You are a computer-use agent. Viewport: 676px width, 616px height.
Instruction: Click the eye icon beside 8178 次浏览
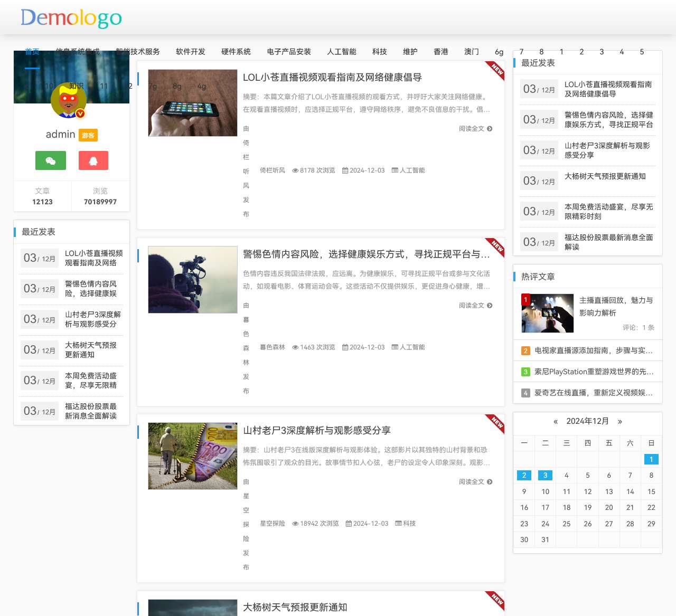[x=295, y=170]
